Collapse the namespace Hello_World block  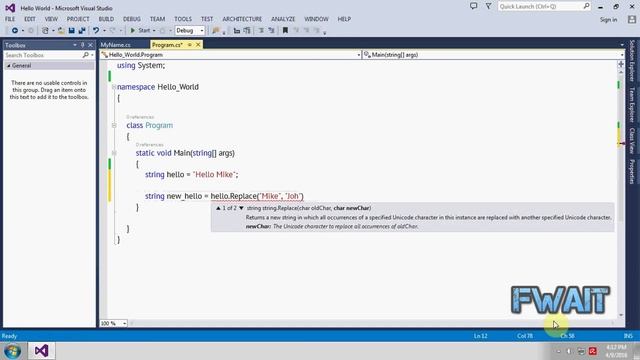point(114,87)
